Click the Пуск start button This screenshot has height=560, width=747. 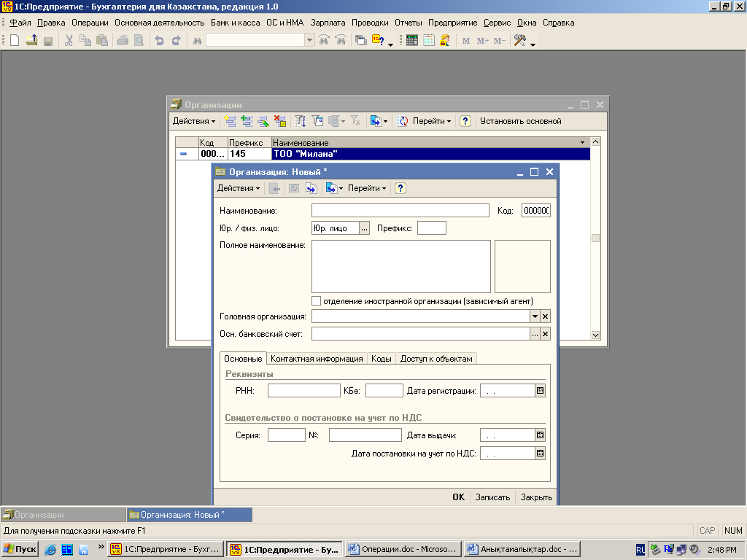[20, 549]
